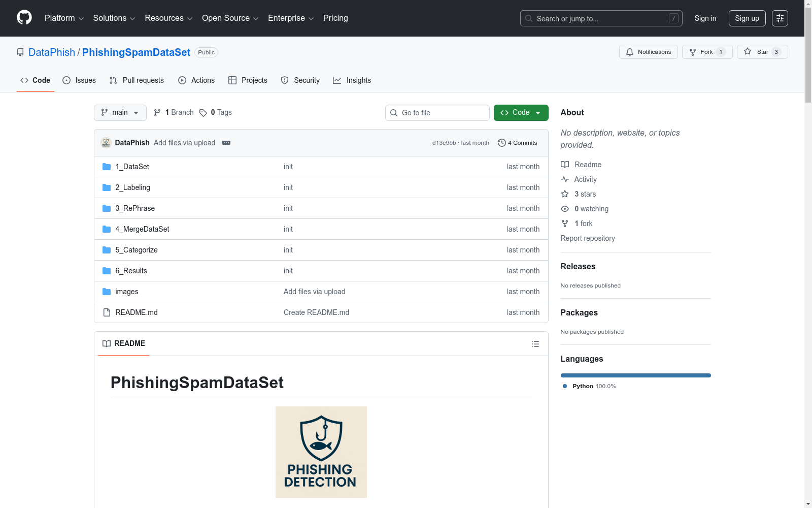
Task: Open the main branch selector dropdown
Action: 120,113
